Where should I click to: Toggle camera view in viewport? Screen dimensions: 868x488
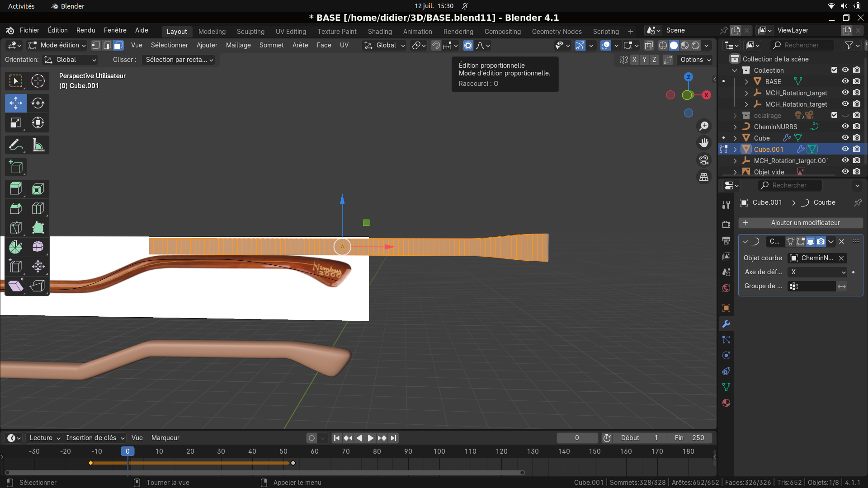point(704,160)
